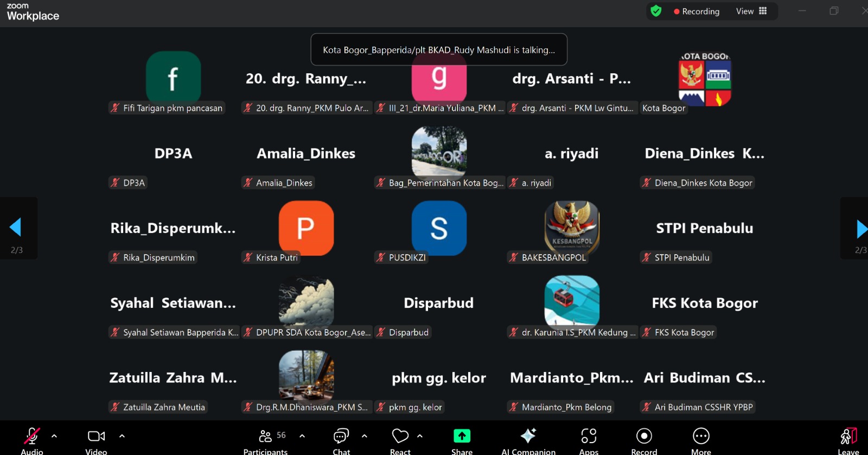Expand the arrow next to Participants

pos(302,435)
